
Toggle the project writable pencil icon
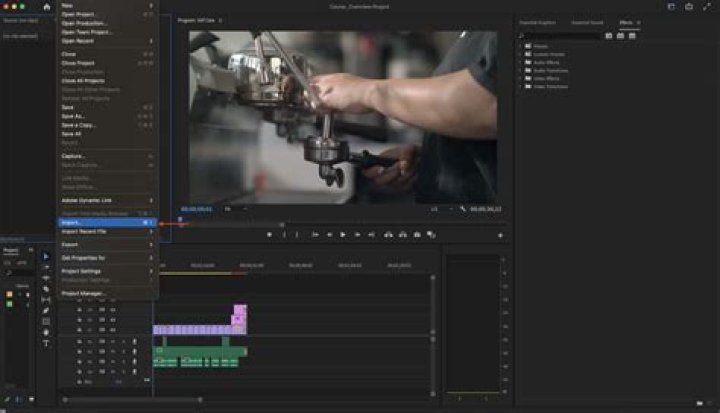tap(6, 400)
